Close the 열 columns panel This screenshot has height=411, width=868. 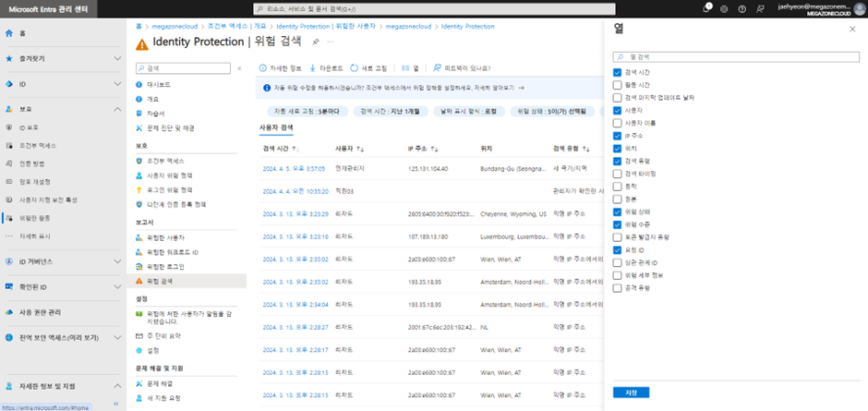[x=852, y=29]
